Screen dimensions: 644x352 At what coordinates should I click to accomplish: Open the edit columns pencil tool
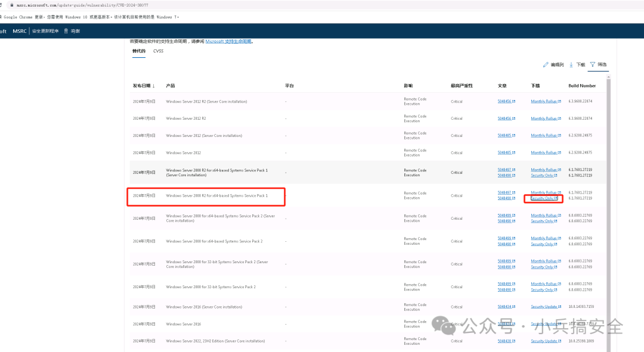(x=553, y=65)
